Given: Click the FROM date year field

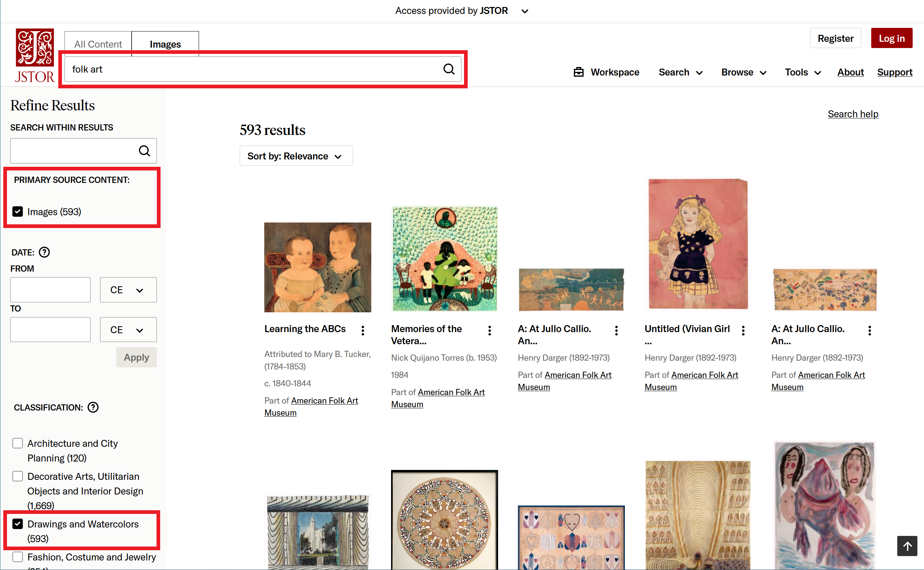Looking at the screenshot, I should 50,290.
